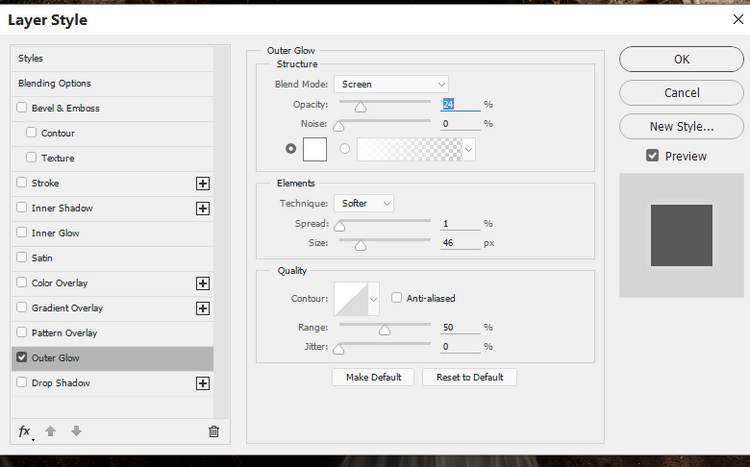750x467 pixels.
Task: Click the move effect down arrow
Action: [76, 431]
